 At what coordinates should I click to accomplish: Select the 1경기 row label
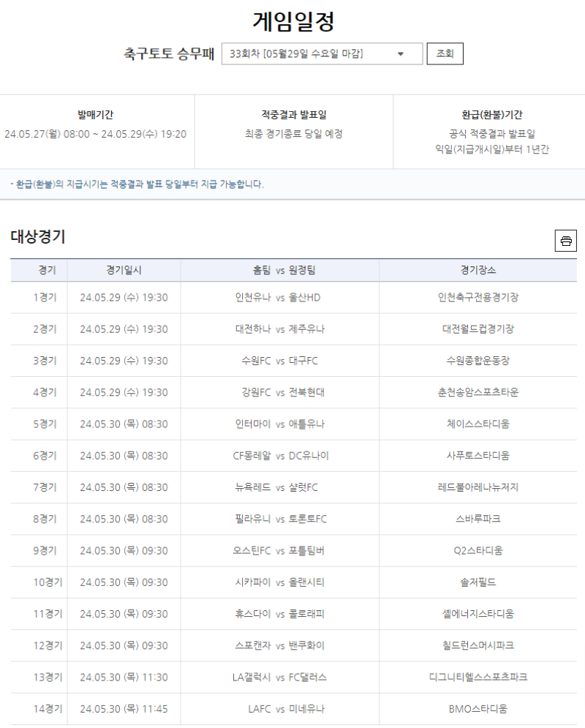(x=45, y=298)
